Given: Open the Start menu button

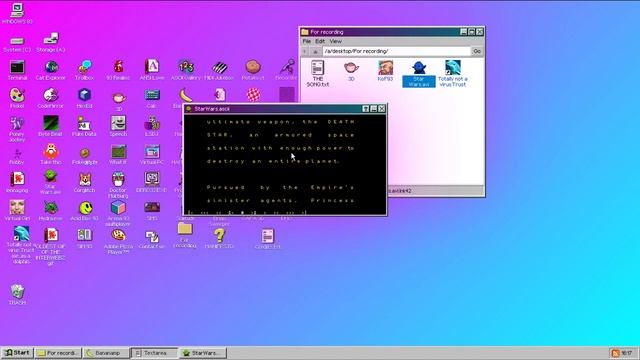Looking at the screenshot, I should (17, 353).
